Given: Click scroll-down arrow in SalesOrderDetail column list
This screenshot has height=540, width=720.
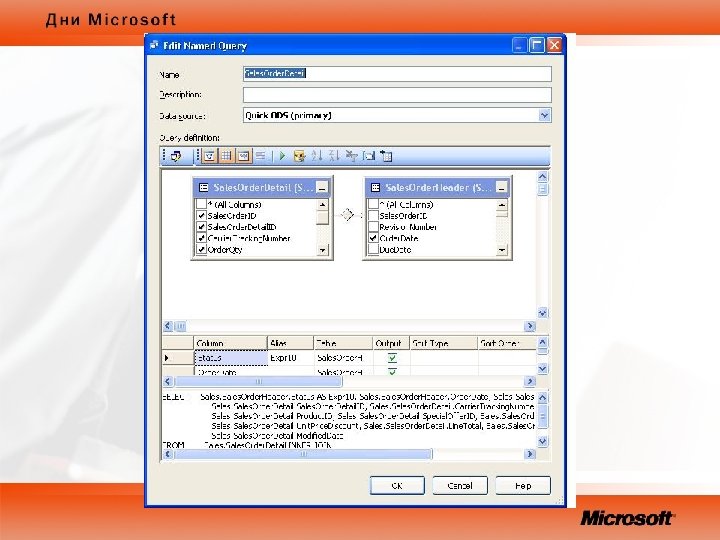Looking at the screenshot, I should tap(323, 250).
